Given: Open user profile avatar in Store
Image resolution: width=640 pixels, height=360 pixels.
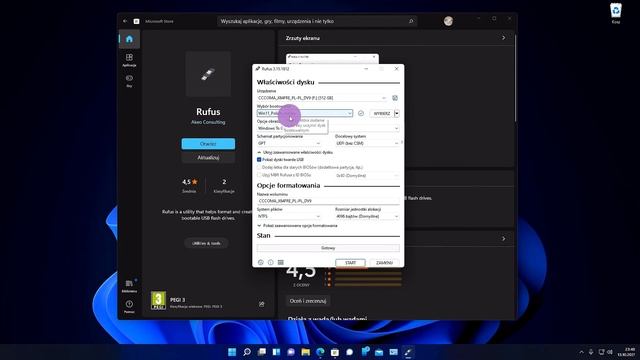Looking at the screenshot, I should 448,21.
